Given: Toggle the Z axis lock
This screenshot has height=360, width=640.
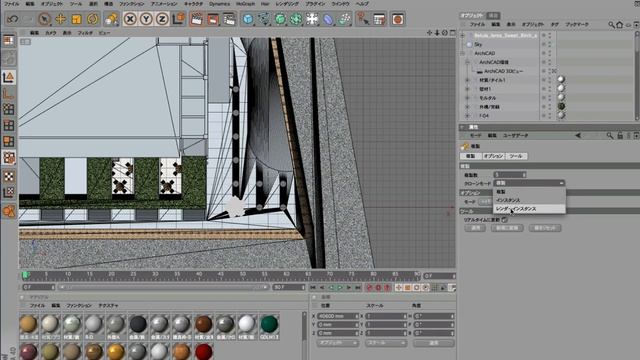Looking at the screenshot, I should pyautogui.click(x=162, y=19).
